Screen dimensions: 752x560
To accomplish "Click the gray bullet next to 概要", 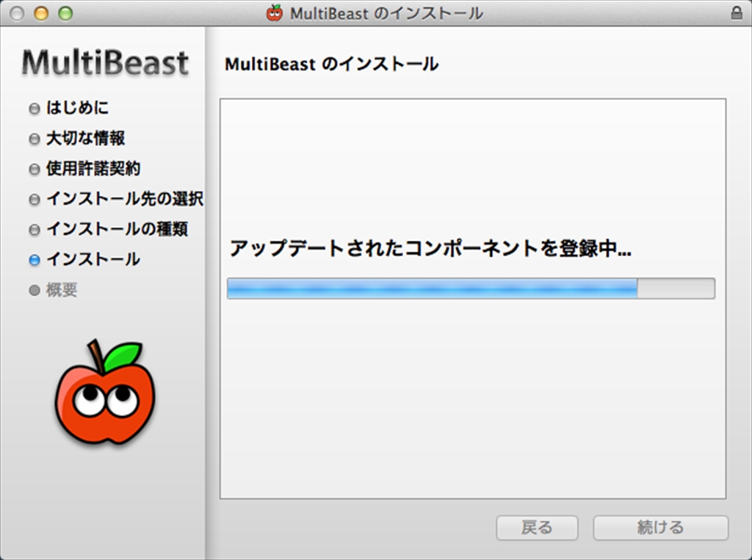I will tap(34, 290).
